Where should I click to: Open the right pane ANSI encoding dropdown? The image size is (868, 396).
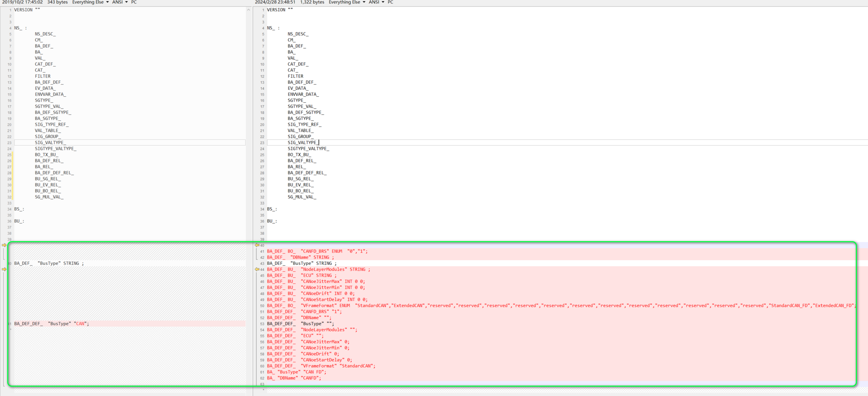[x=376, y=2]
